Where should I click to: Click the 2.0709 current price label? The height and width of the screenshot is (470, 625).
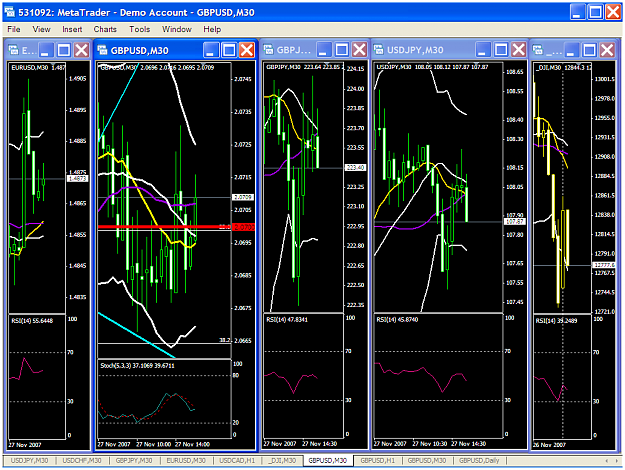tap(243, 197)
